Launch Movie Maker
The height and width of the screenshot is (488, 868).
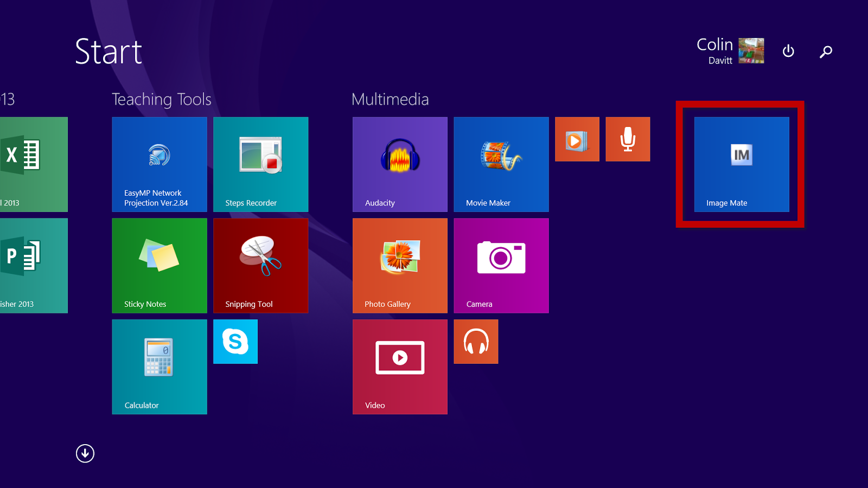tap(501, 164)
